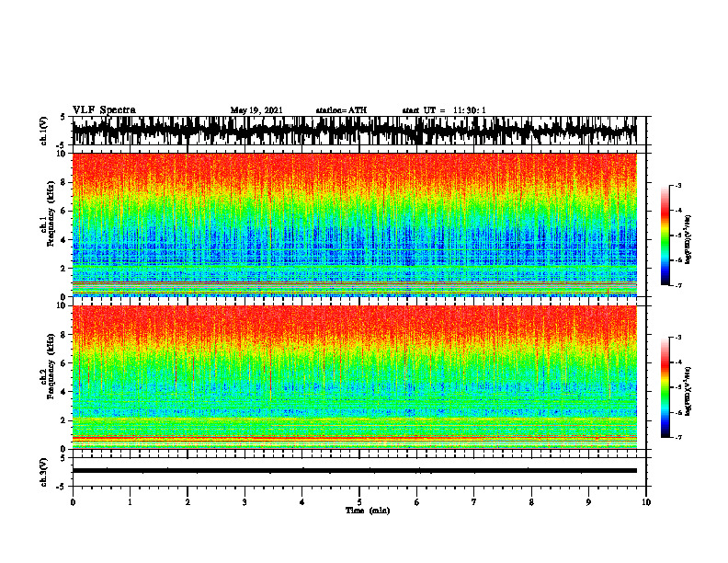Click time axis tick label "5"
728x563 pixels.
click(359, 502)
